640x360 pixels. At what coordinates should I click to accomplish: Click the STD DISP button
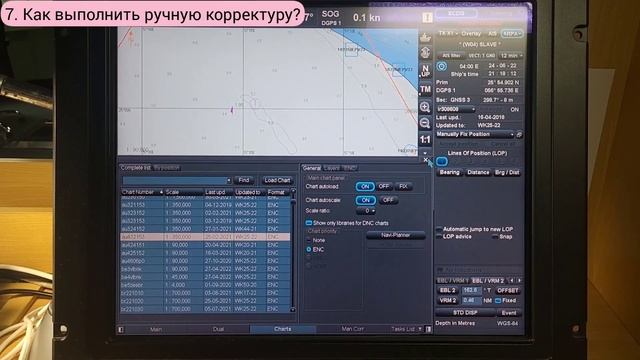(x=465, y=313)
